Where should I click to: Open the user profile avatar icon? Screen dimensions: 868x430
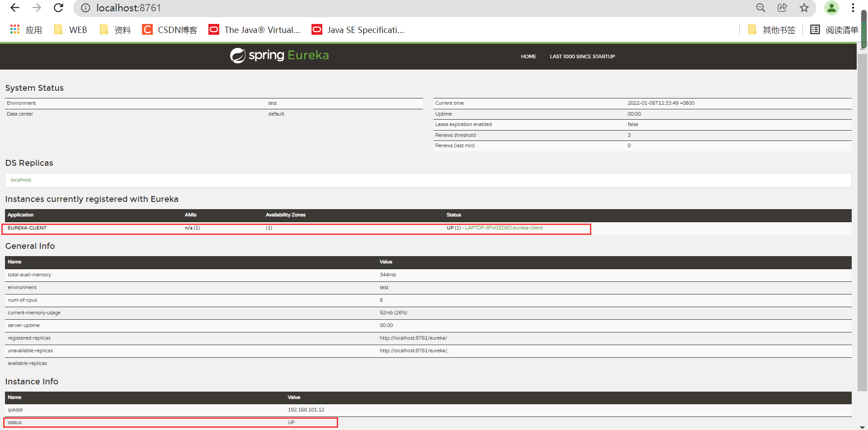tap(831, 8)
